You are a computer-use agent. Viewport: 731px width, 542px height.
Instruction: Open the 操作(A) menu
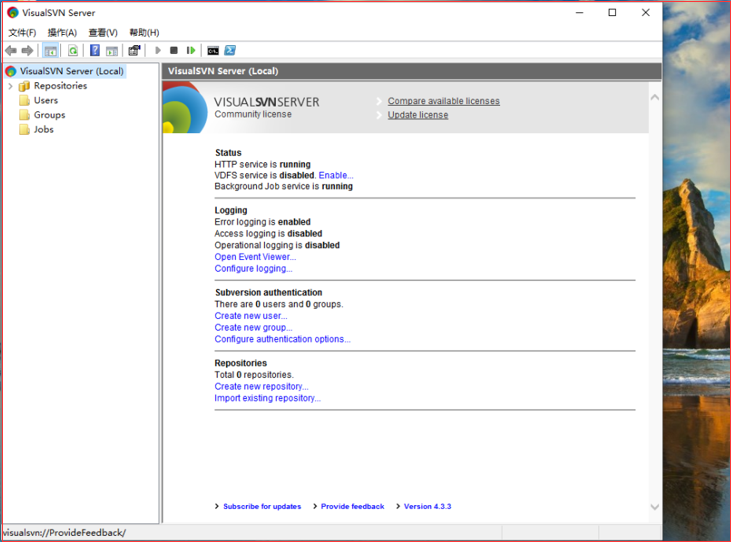click(x=62, y=32)
